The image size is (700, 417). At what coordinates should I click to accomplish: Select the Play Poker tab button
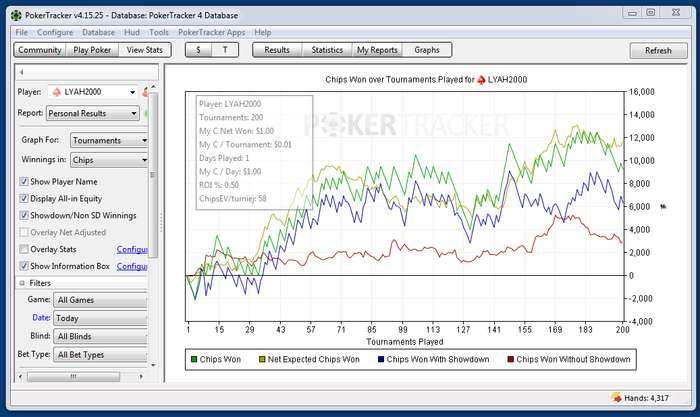point(93,50)
